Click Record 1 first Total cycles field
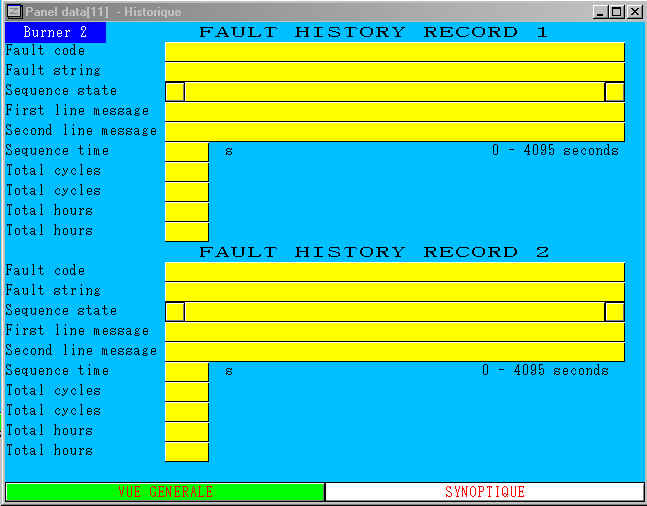 pos(187,172)
